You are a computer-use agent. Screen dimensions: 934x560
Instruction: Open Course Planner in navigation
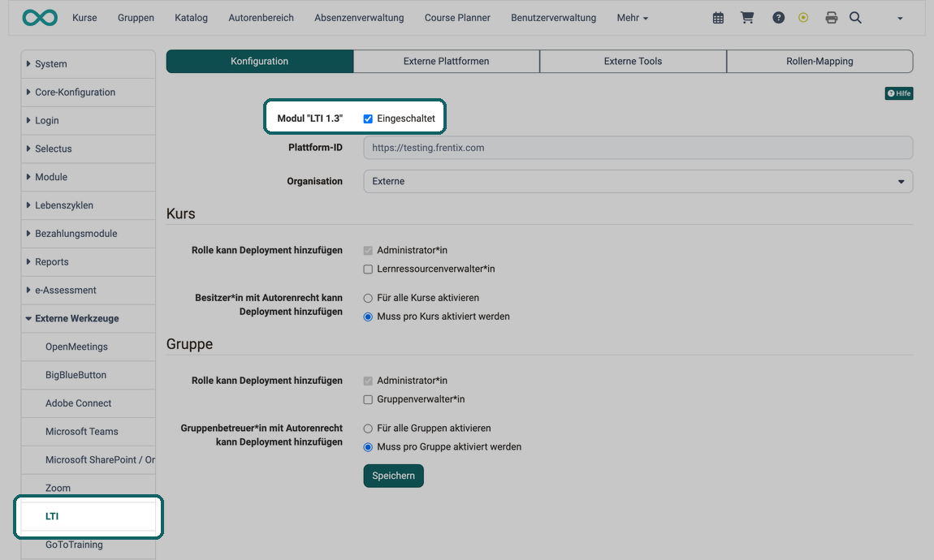click(457, 18)
